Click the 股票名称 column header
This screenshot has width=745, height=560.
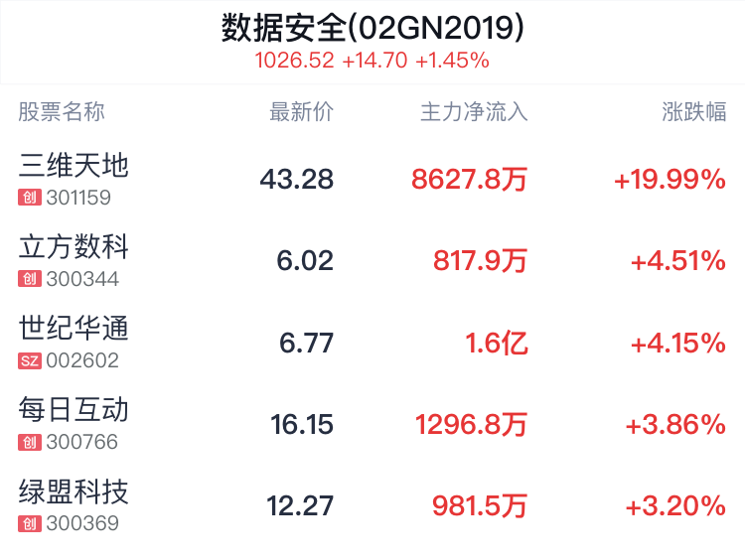point(62,112)
